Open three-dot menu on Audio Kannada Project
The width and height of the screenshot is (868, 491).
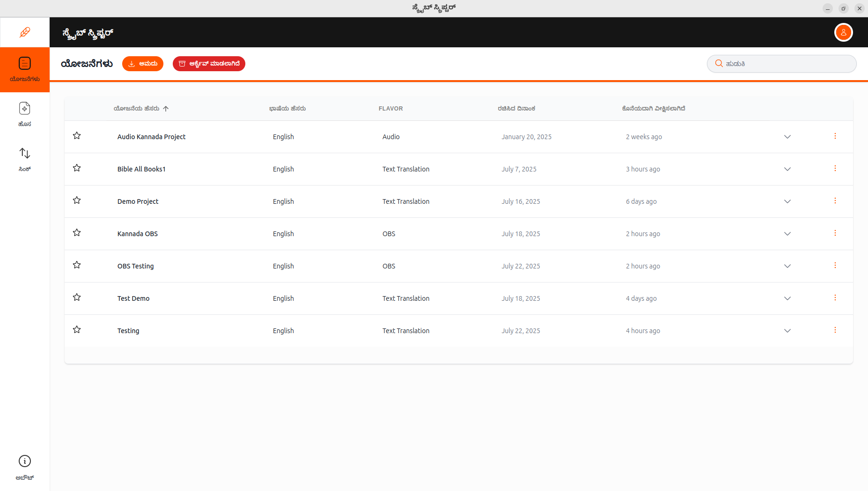tap(835, 136)
